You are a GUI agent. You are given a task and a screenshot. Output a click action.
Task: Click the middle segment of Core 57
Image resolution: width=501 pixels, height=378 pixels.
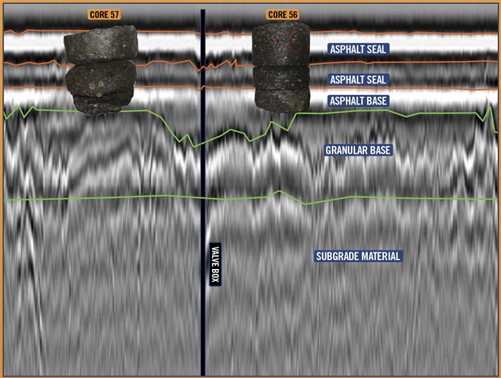[100, 79]
